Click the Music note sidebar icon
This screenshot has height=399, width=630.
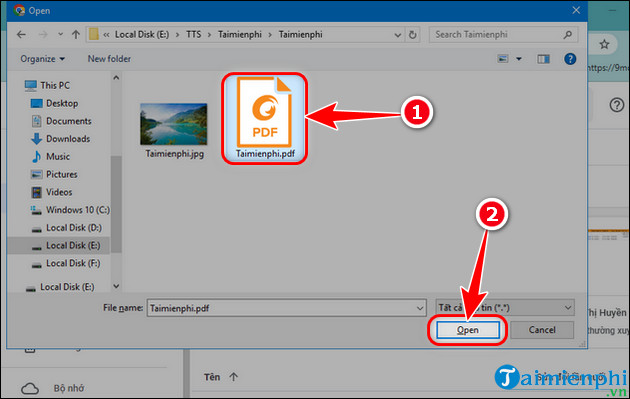tap(37, 156)
